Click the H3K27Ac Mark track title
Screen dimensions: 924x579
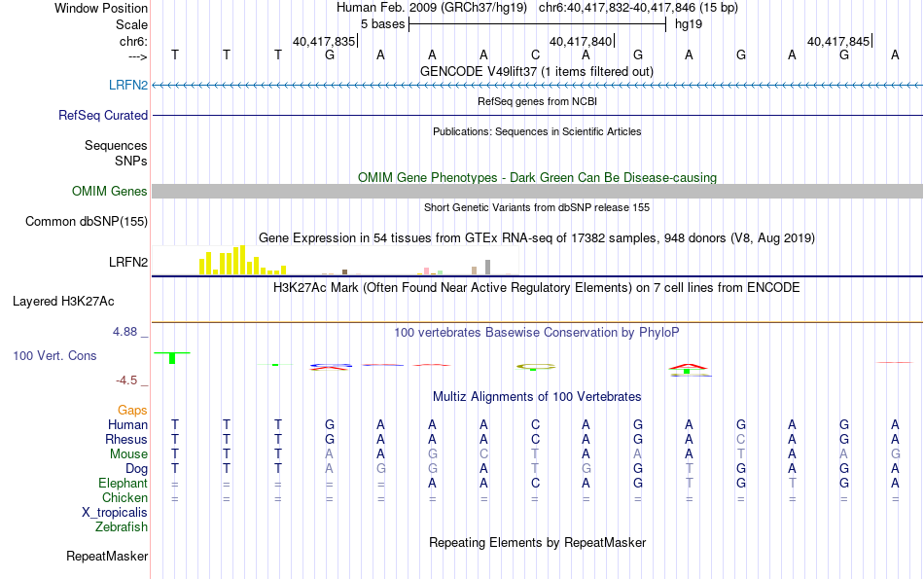(537, 288)
